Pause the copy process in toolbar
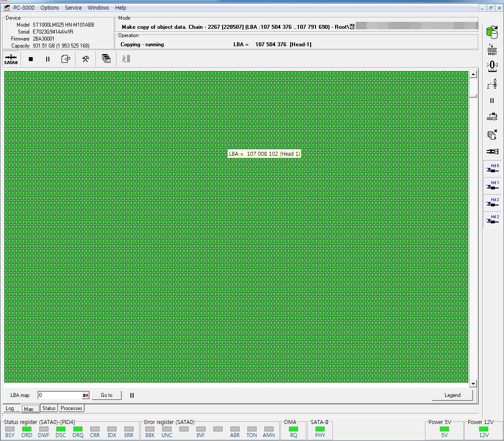Screen dimensions: 504x441 click(x=48, y=59)
